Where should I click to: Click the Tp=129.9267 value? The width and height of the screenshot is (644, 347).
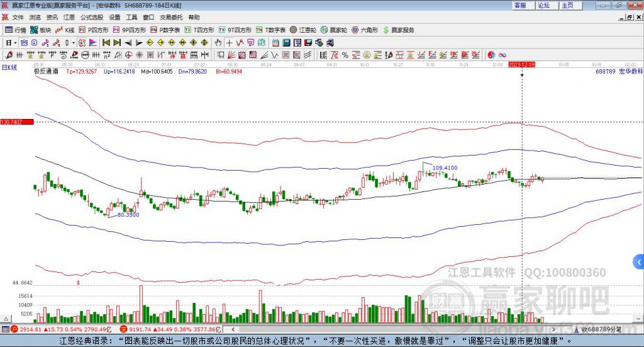[82, 72]
